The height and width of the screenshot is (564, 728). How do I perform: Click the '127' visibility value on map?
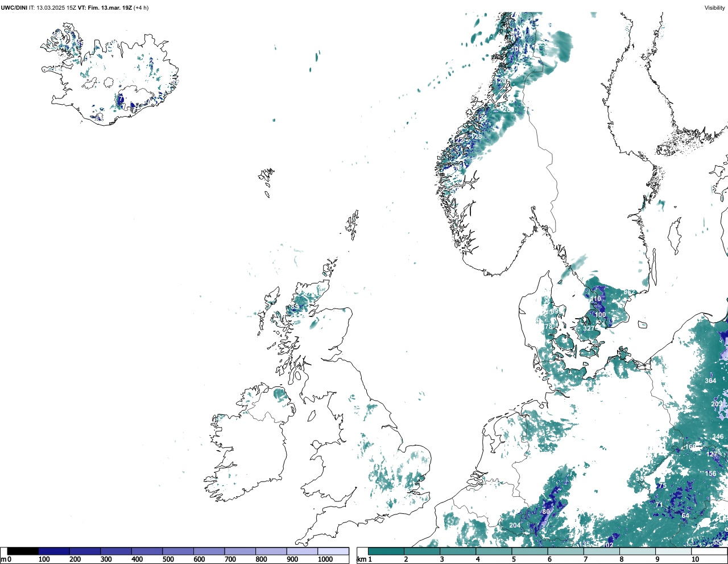pos(712,454)
